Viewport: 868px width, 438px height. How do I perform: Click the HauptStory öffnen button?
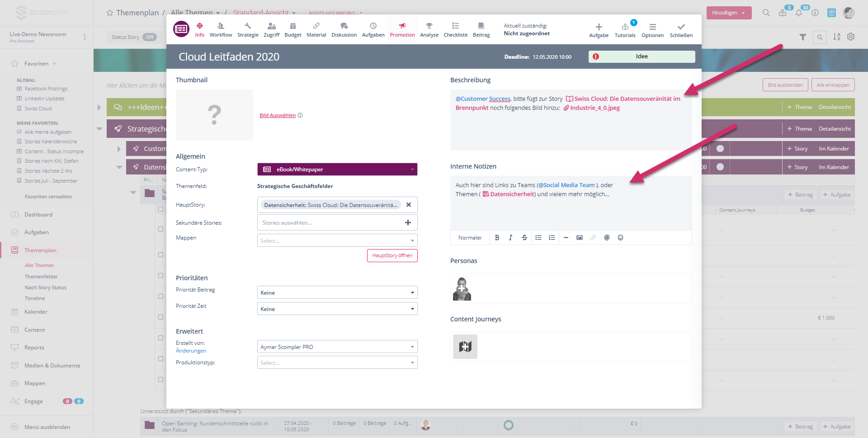coord(392,256)
